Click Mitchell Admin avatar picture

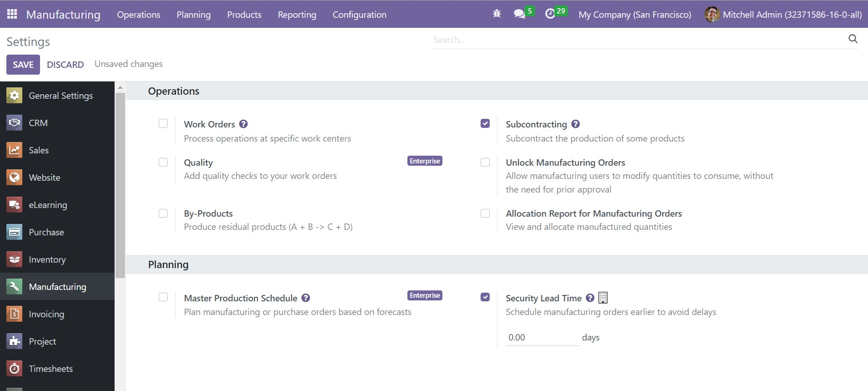(712, 14)
